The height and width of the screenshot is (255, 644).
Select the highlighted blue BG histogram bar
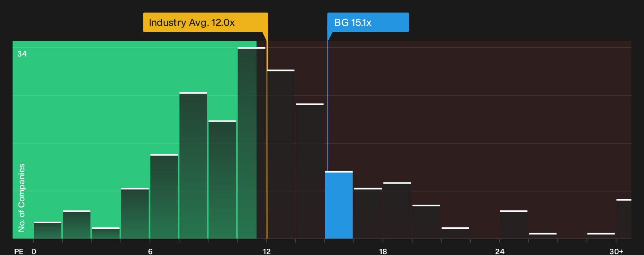339,205
